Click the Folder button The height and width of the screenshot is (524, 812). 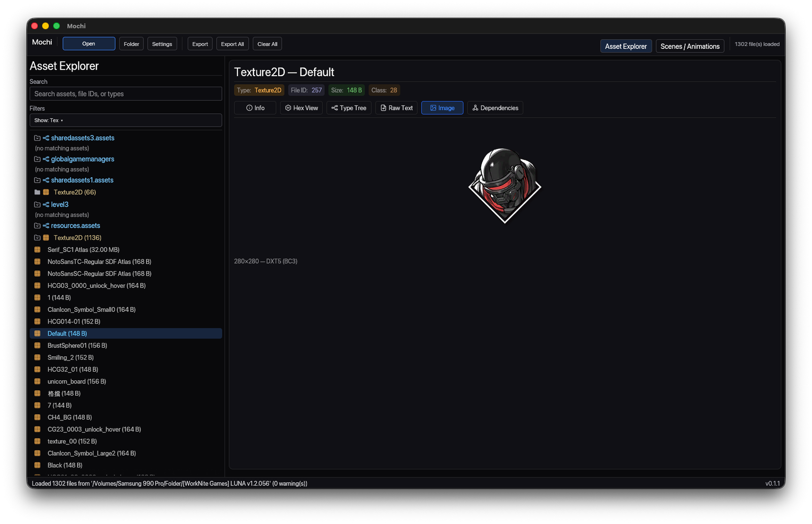click(131, 44)
